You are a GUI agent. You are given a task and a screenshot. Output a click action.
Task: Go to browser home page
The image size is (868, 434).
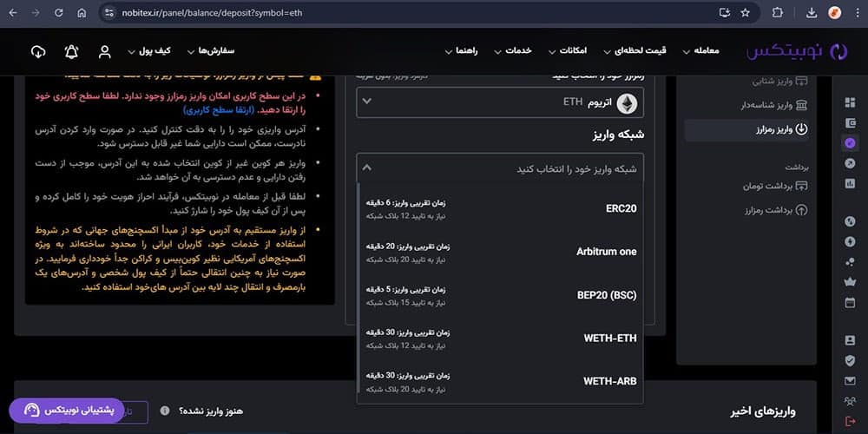coord(82,13)
